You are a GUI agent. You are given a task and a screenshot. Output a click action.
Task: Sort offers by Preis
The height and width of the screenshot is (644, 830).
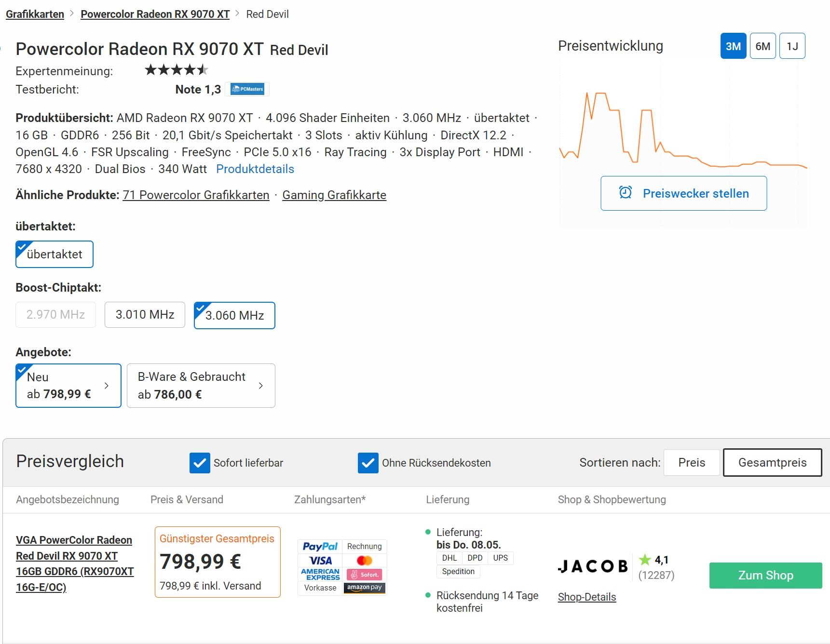[x=692, y=463]
